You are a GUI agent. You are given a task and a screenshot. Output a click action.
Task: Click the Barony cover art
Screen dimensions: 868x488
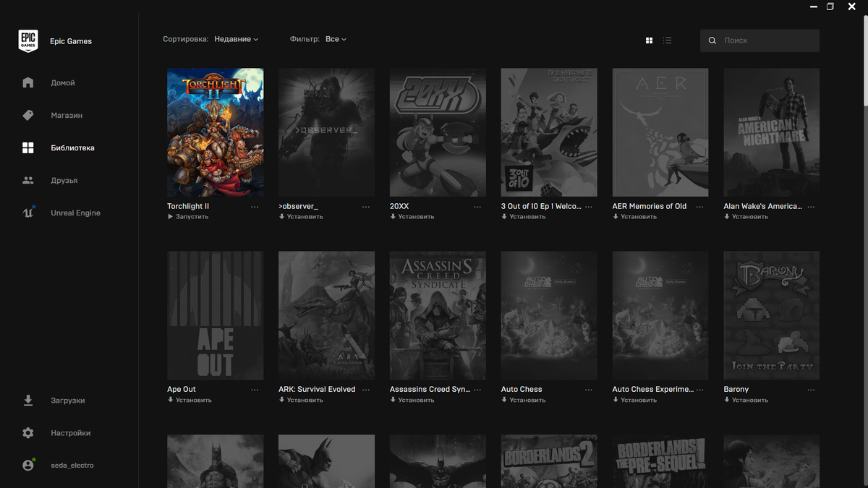point(772,315)
